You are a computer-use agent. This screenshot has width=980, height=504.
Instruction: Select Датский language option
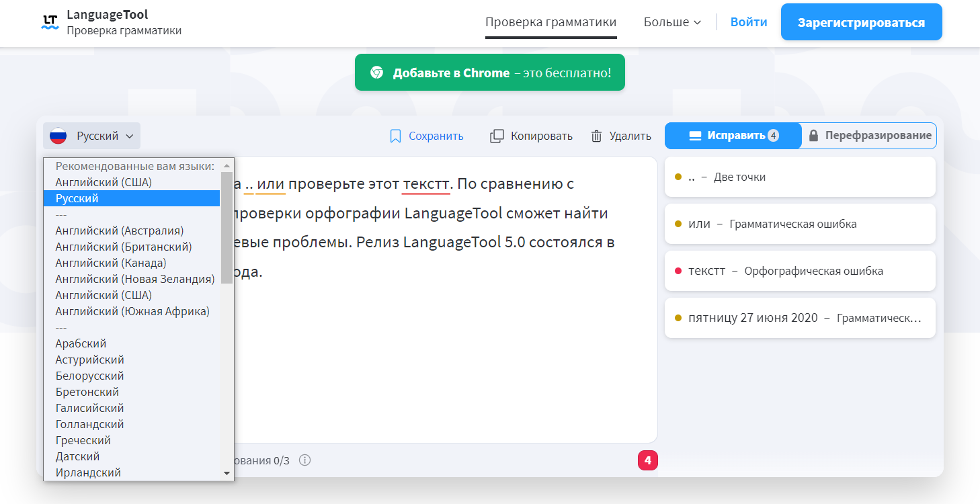(132, 456)
